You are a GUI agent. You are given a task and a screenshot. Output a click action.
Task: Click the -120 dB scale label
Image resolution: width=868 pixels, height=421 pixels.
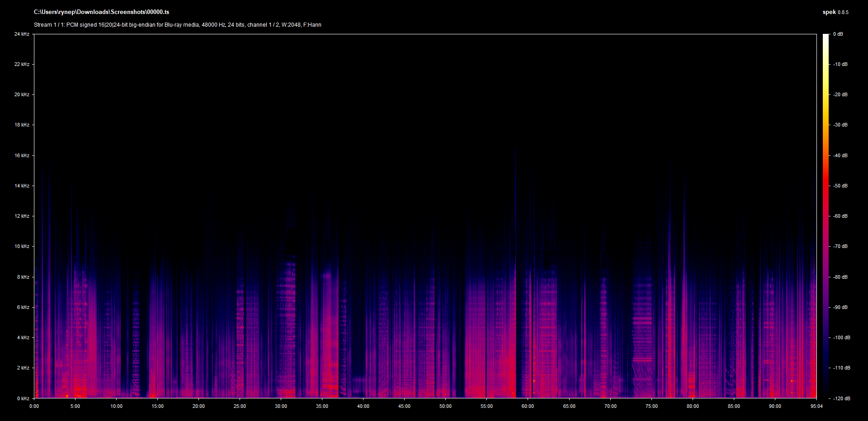click(x=841, y=398)
